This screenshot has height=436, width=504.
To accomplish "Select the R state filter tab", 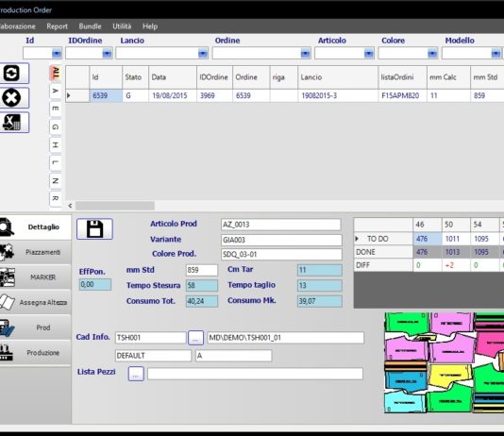I will [x=56, y=199].
